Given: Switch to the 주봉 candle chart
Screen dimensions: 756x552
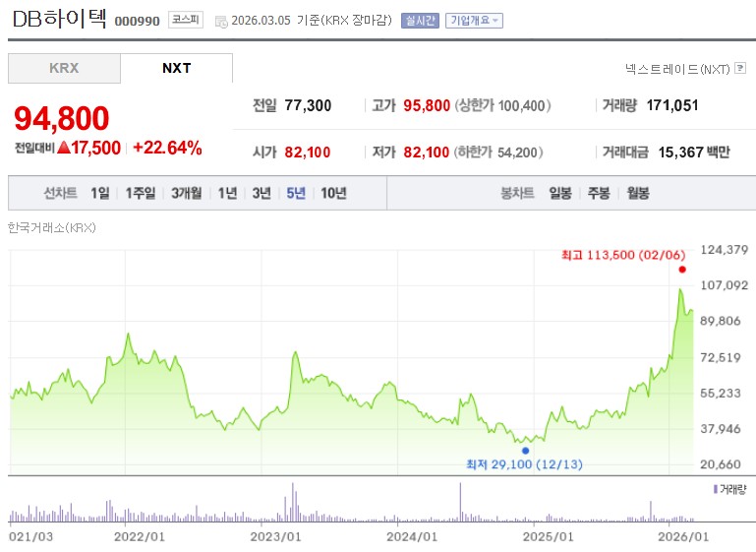Looking at the screenshot, I should click(599, 193).
